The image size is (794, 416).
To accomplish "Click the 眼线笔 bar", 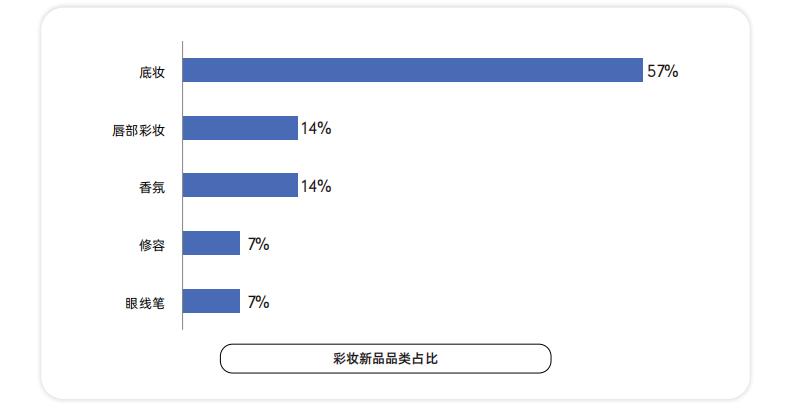I will (211, 301).
